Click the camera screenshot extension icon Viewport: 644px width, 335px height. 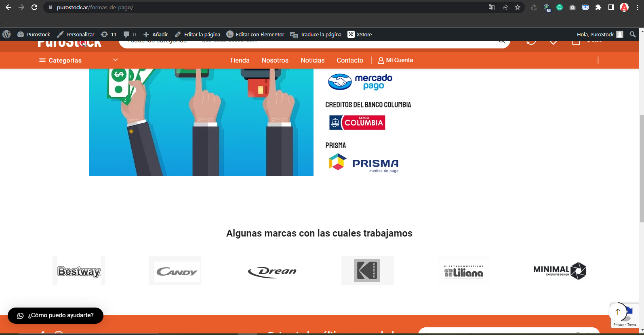tap(572, 7)
